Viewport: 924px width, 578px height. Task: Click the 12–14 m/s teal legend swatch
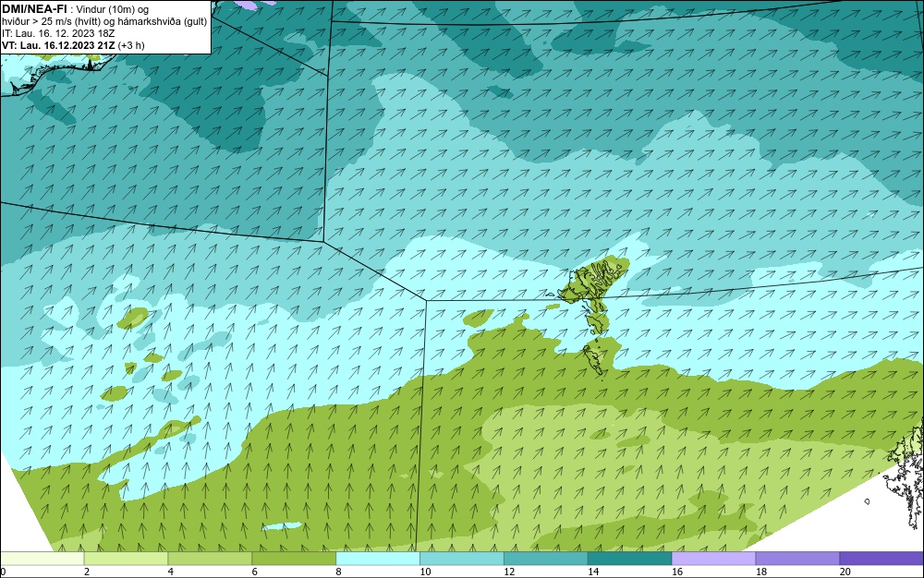pos(546,559)
